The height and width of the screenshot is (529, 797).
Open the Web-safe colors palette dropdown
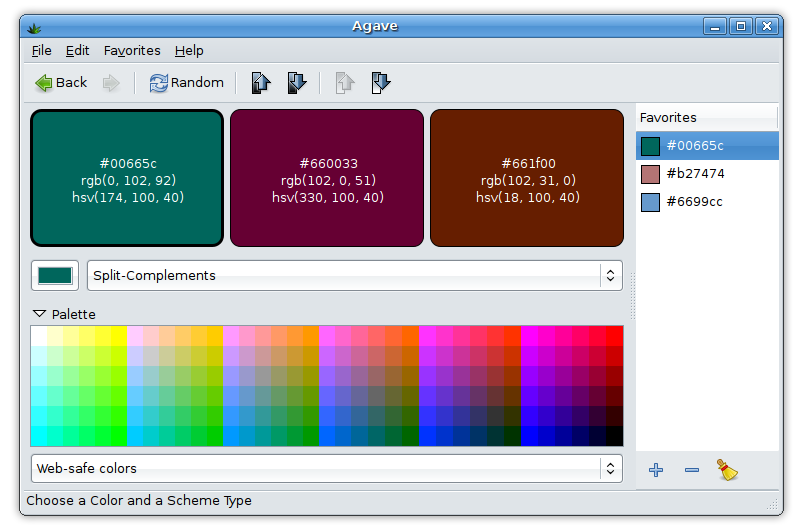click(x=326, y=469)
